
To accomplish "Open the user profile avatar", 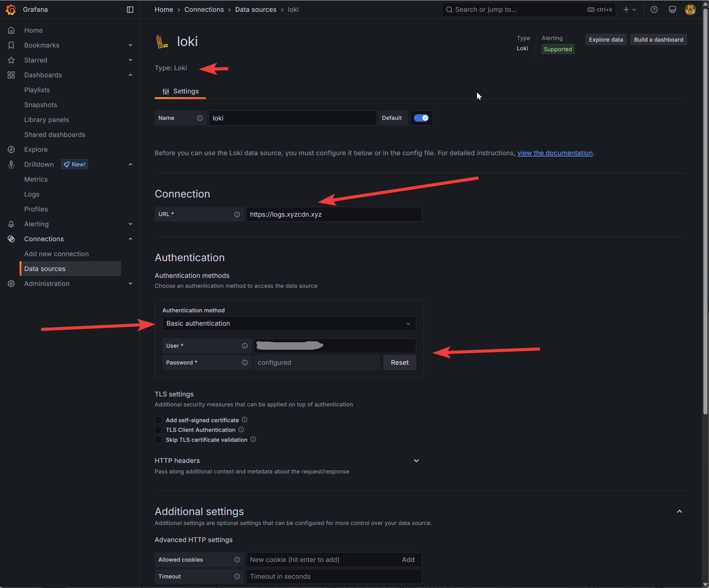I will [690, 9].
